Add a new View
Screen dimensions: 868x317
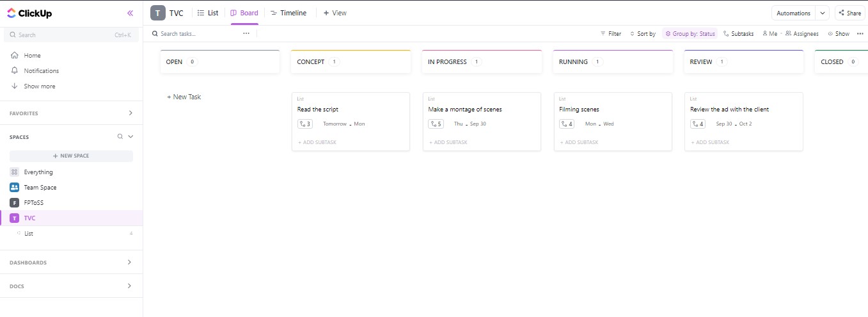coord(335,13)
